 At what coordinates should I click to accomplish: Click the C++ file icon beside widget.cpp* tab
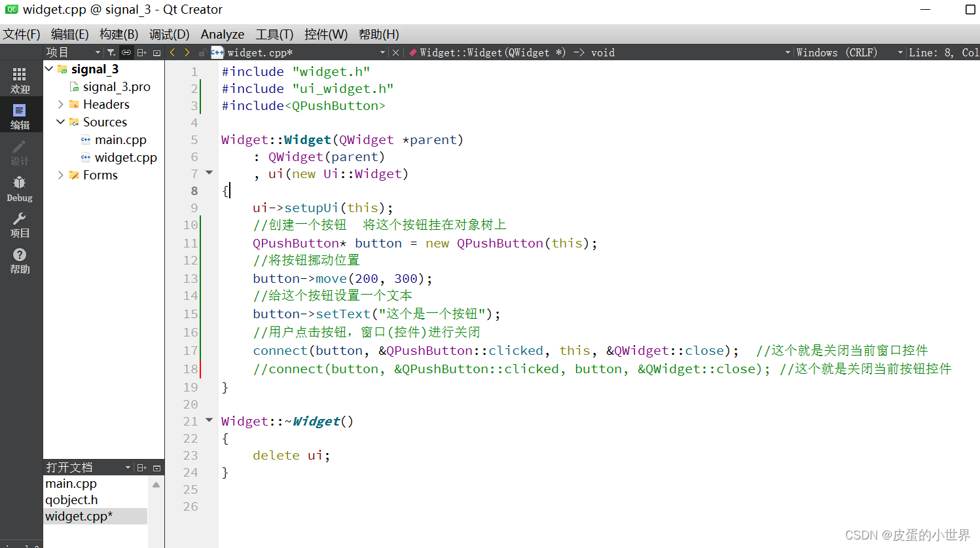(217, 52)
